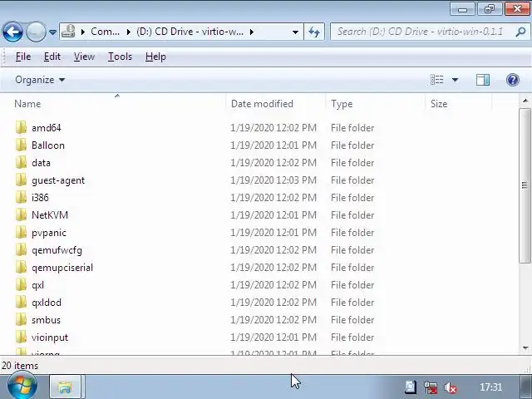Screen dimensions: 532x399
Task: Select the data folder icon
Action: [x=21, y=163]
